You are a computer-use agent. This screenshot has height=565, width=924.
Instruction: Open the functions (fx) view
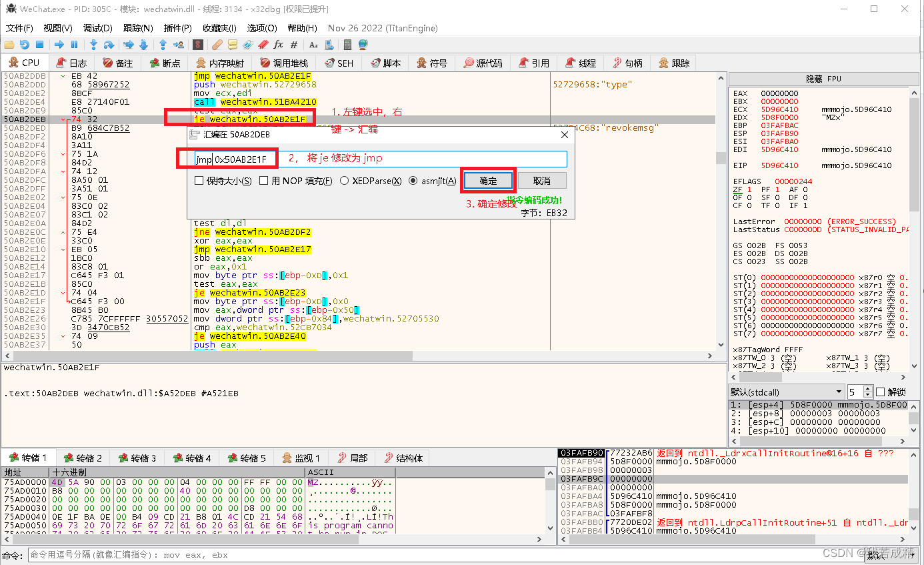coord(279,45)
